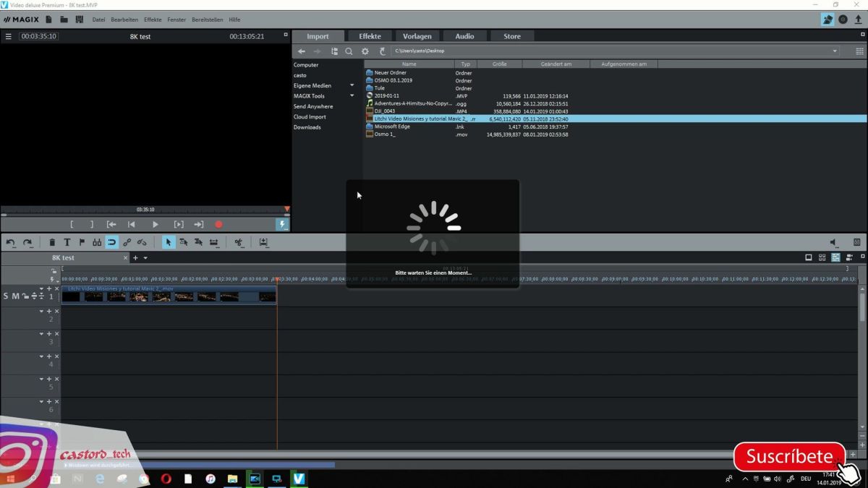
Task: Open Microsoft Edge from the taskbar
Action: (x=100, y=479)
